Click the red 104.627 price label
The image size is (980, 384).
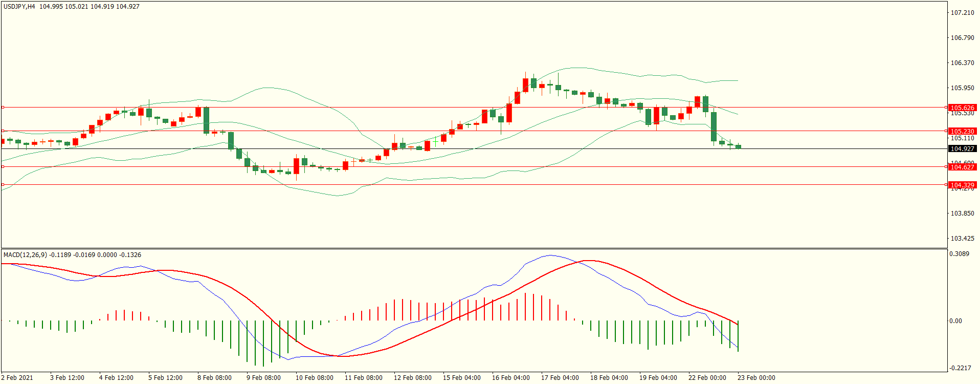962,167
